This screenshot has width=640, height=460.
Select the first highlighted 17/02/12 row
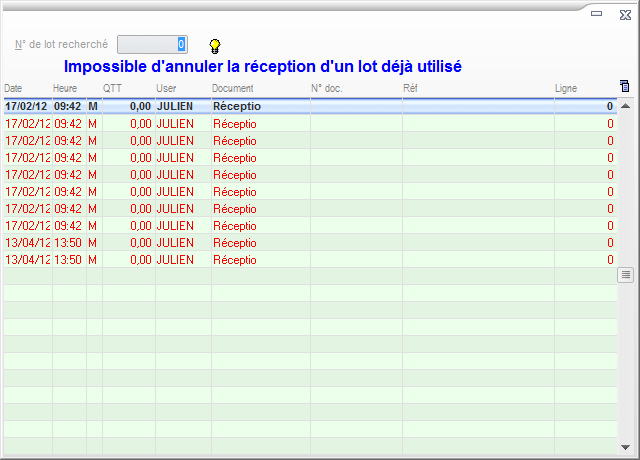pos(300,106)
